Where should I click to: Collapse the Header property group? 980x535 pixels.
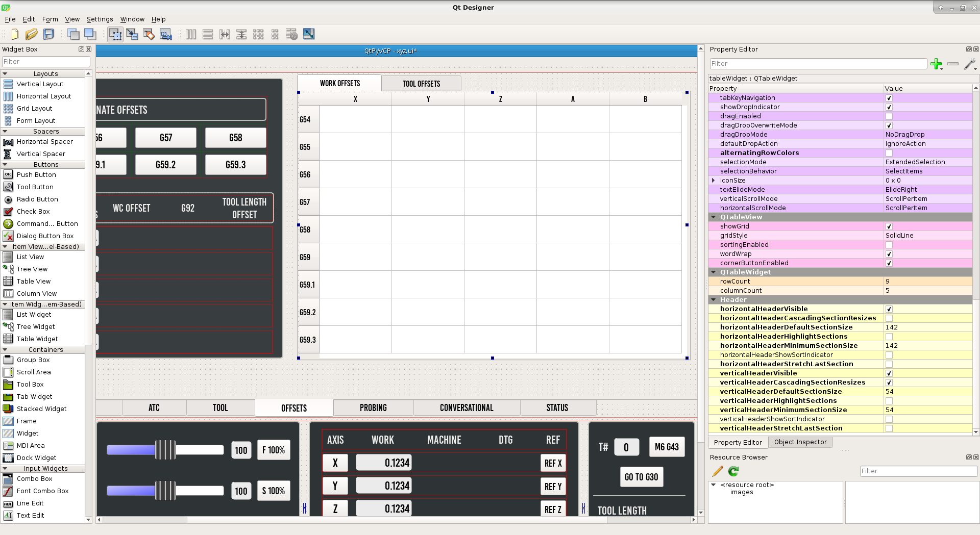(x=714, y=300)
